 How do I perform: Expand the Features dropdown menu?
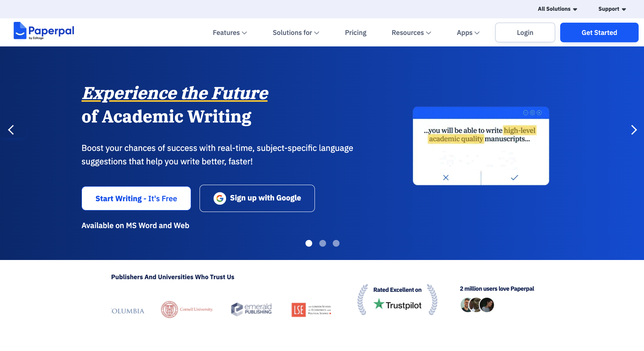230,33
